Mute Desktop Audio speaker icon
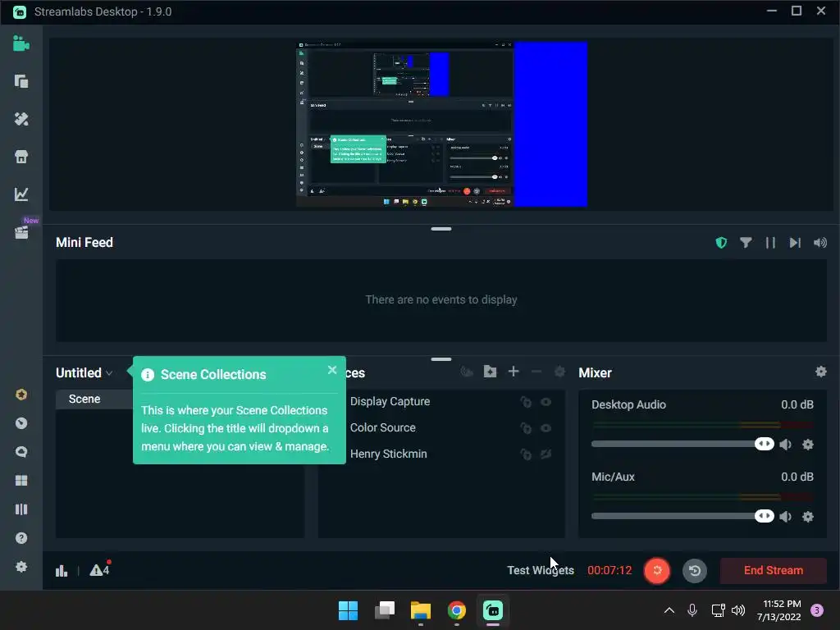Viewport: 840px width, 630px height. [x=785, y=444]
